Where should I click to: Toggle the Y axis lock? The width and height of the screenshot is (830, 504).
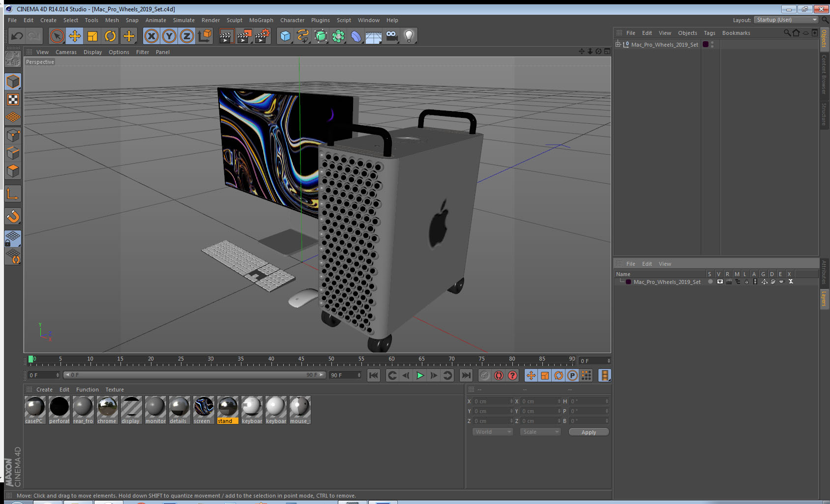pos(169,36)
